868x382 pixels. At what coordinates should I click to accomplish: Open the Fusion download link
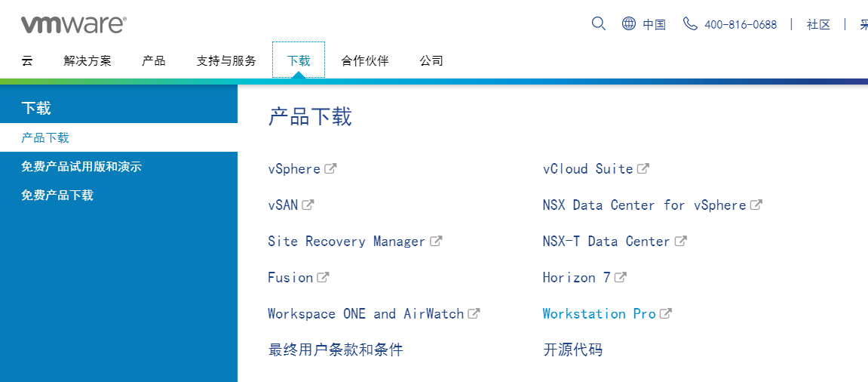pos(290,278)
